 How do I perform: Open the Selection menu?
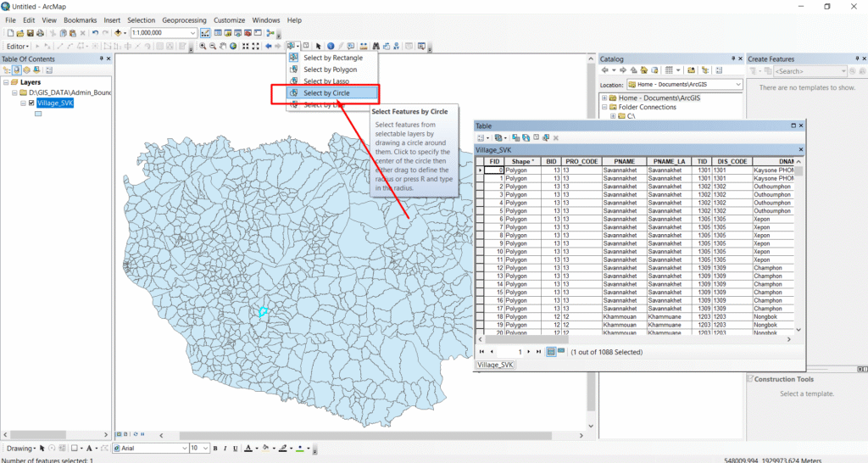[x=142, y=20]
